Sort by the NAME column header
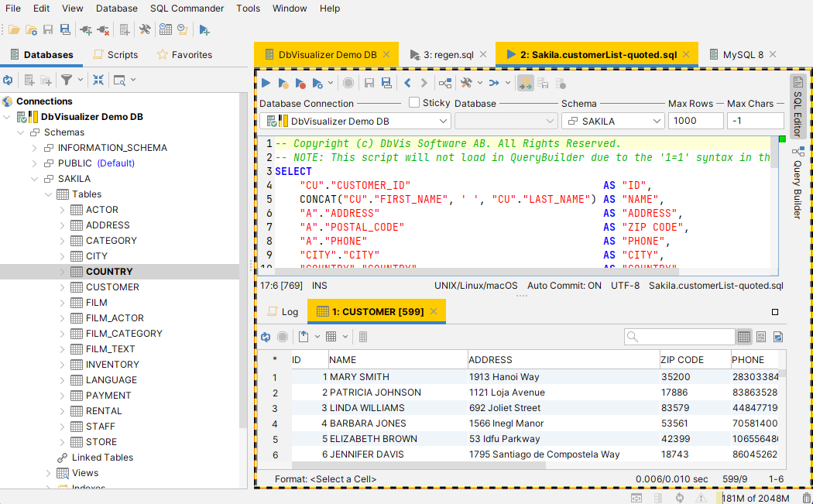Image resolution: width=813 pixels, height=504 pixels. 398,360
